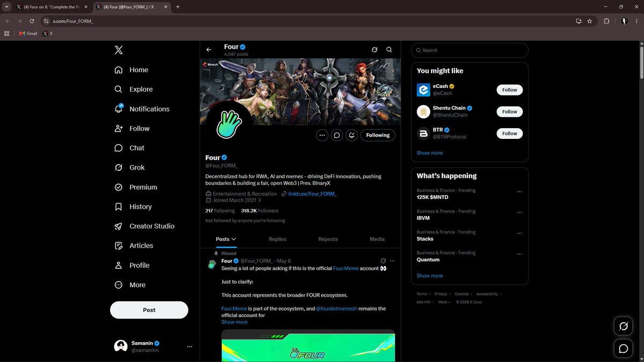644x362 pixels.
Task: Open Notifications in the sidebar
Action: [x=142, y=109]
